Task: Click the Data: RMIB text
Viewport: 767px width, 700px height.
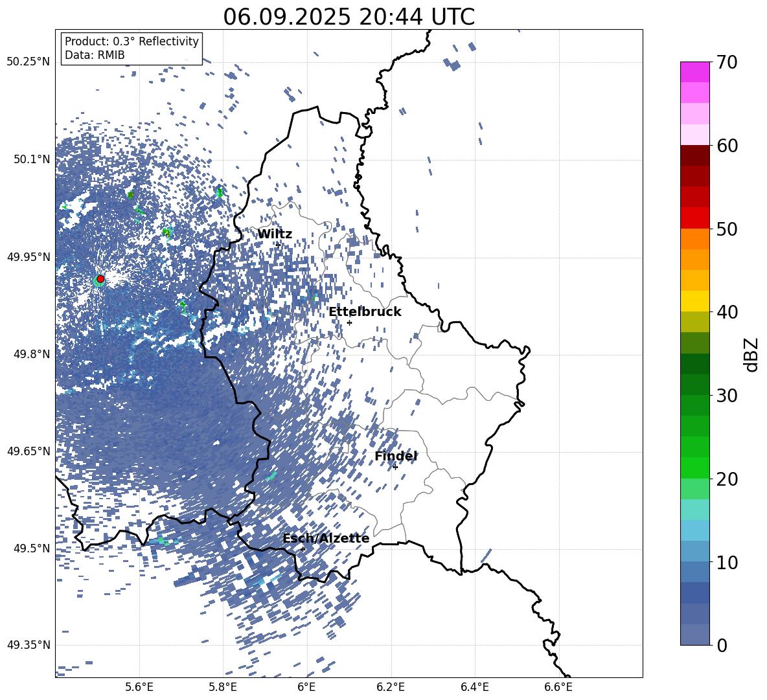Action: 95,55
